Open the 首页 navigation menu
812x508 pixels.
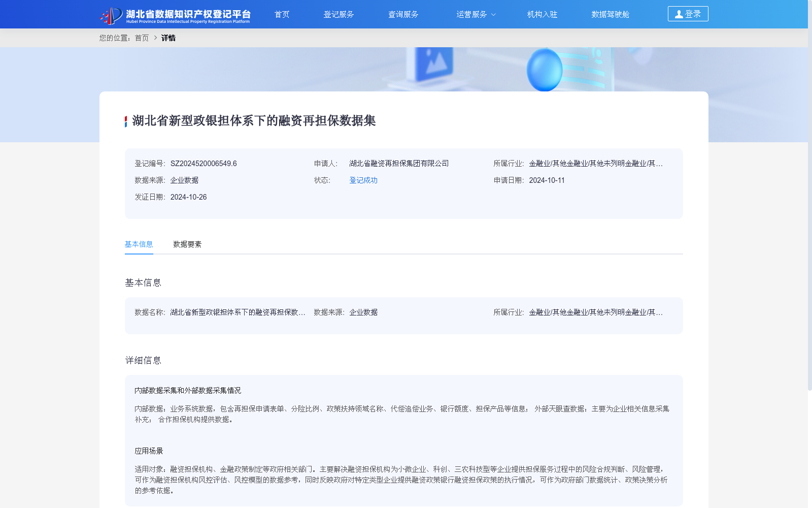[282, 14]
